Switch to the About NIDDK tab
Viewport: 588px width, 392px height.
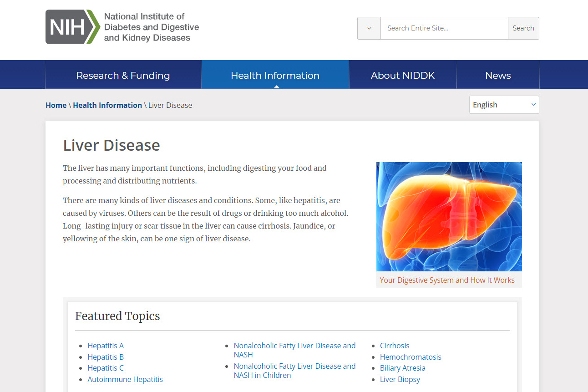coord(402,75)
